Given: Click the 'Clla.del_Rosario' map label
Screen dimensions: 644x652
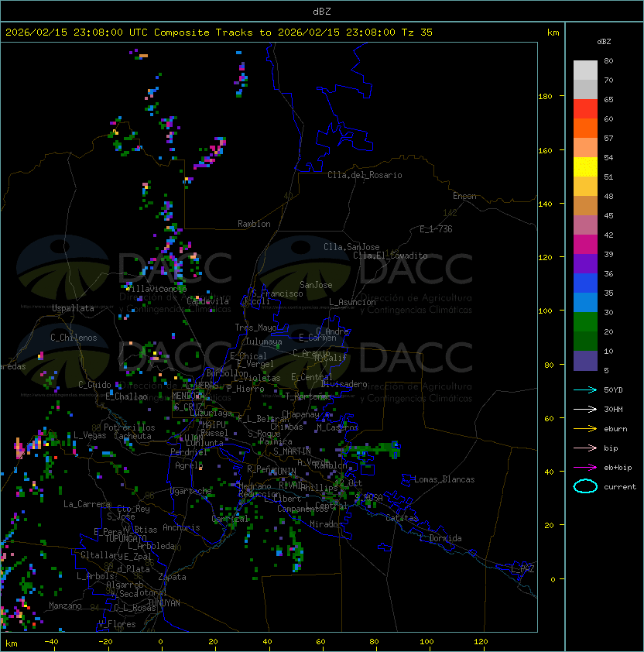Looking at the screenshot, I should (x=365, y=175).
